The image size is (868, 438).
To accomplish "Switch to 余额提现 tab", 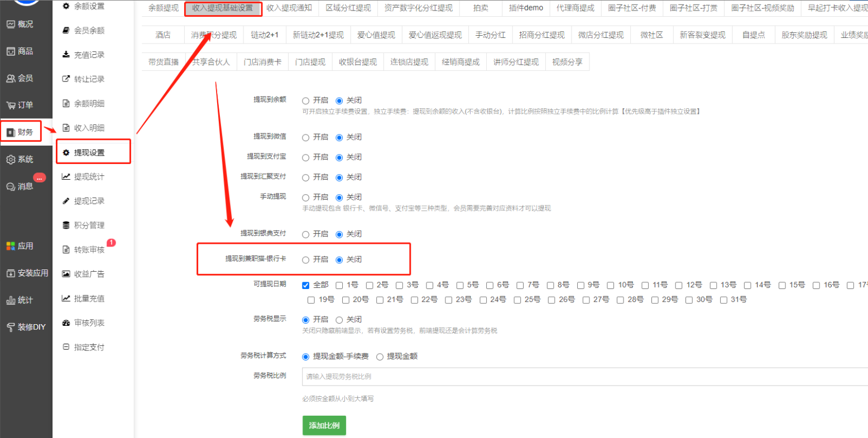I will coord(163,8).
